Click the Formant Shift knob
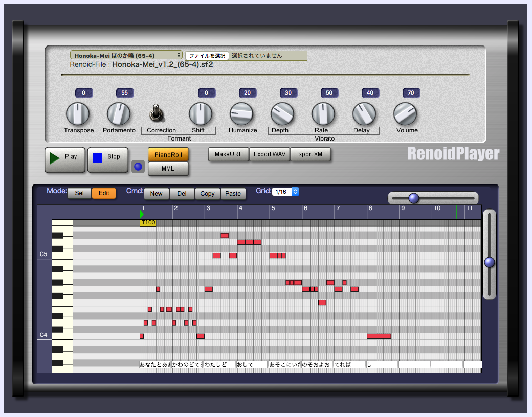This screenshot has width=532, height=417. pos(201,114)
